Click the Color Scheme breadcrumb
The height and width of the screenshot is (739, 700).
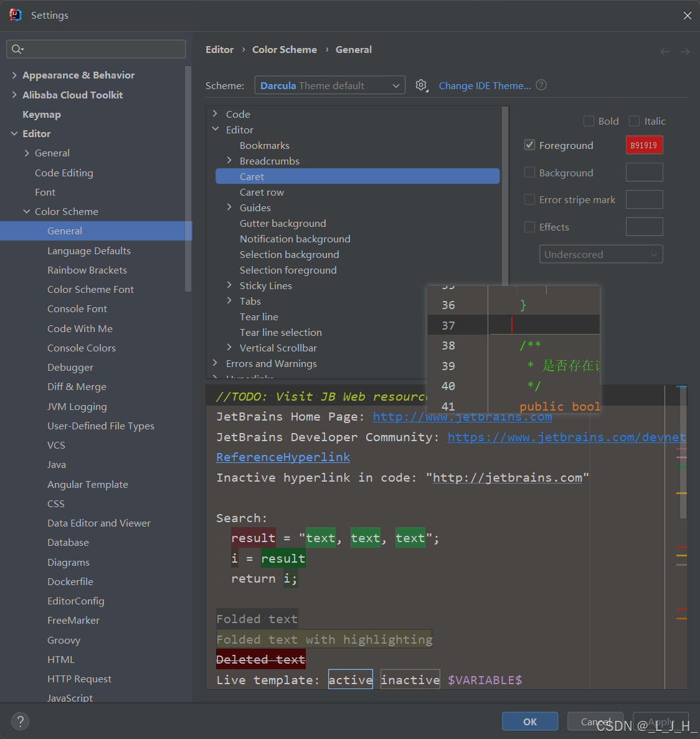click(x=285, y=49)
